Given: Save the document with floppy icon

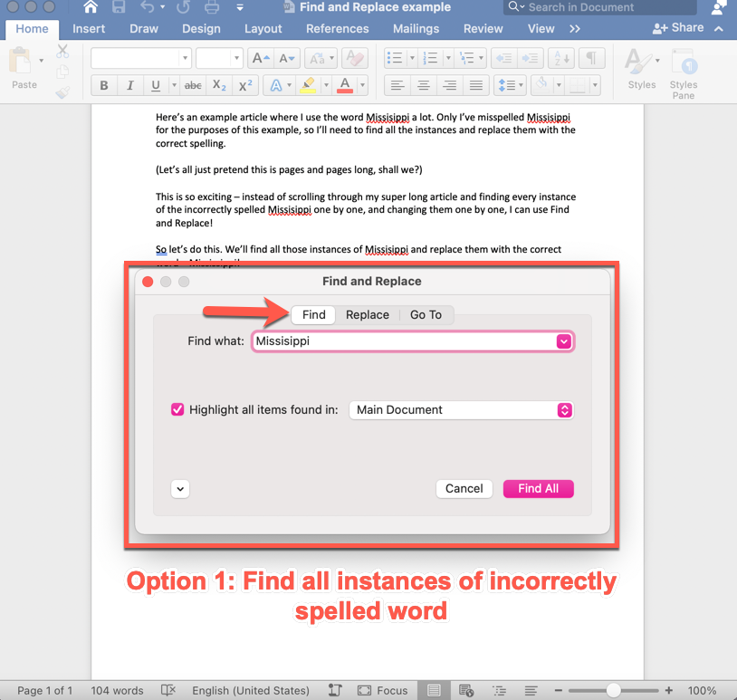Looking at the screenshot, I should (x=119, y=7).
